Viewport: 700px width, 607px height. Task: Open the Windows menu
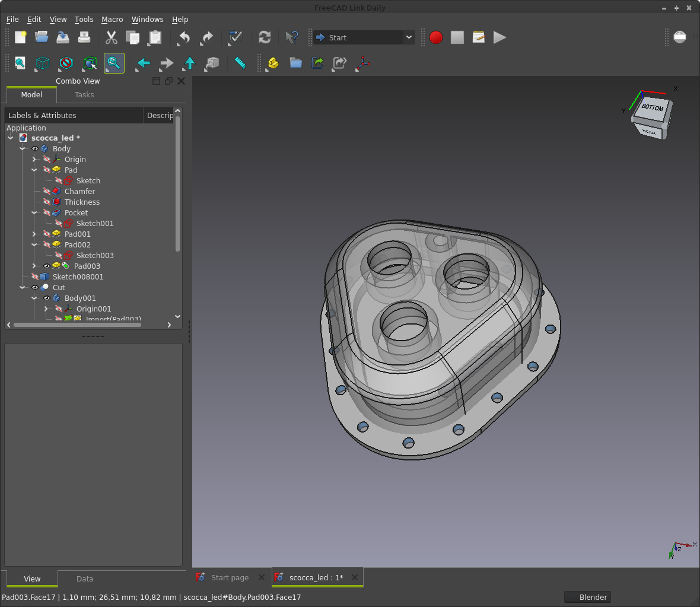tap(147, 19)
